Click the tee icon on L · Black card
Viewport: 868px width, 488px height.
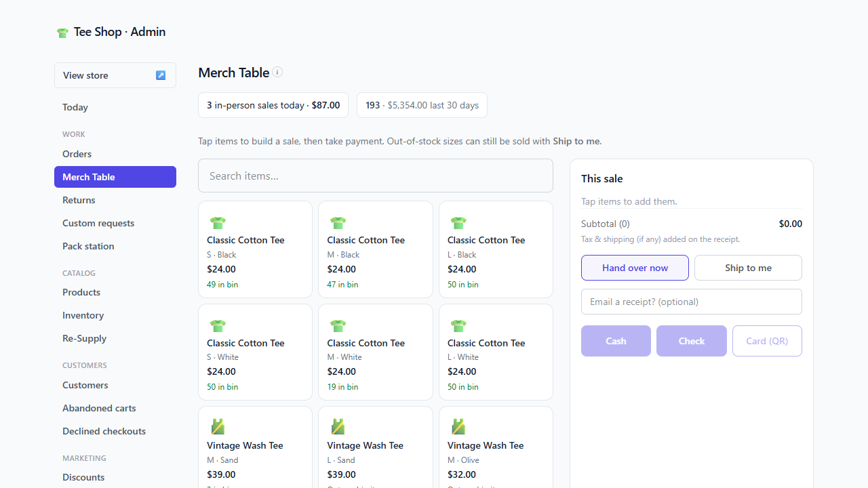point(458,222)
